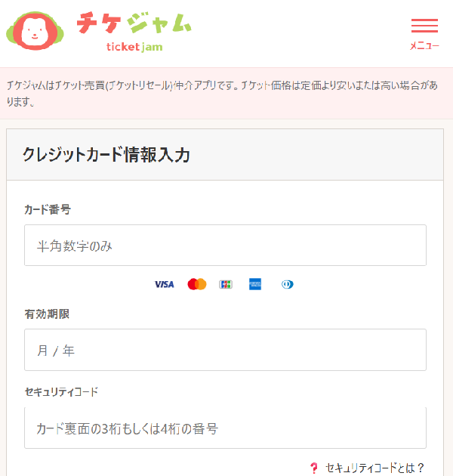Focus the 有効期限 月 / 年 field
This screenshot has height=476, width=453.
click(x=226, y=350)
